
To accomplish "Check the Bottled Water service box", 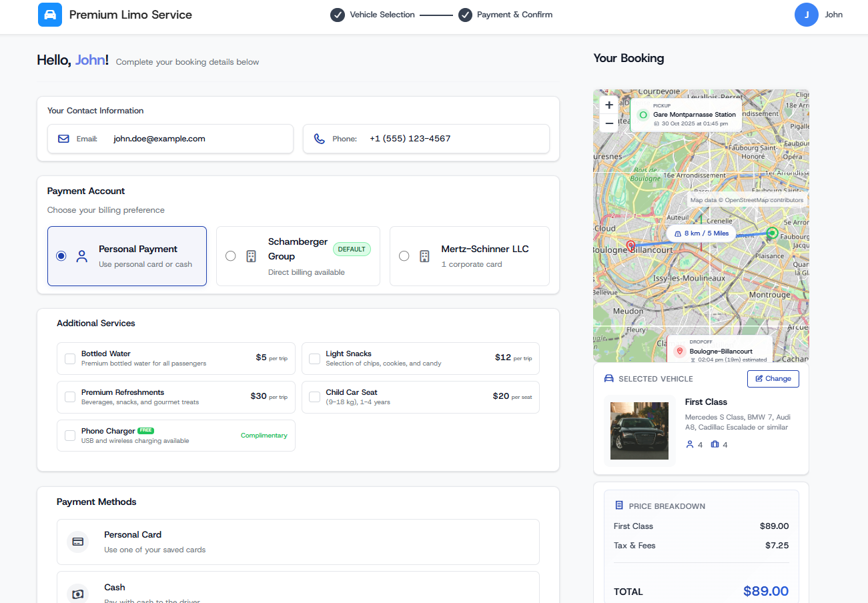I will pyautogui.click(x=70, y=359).
